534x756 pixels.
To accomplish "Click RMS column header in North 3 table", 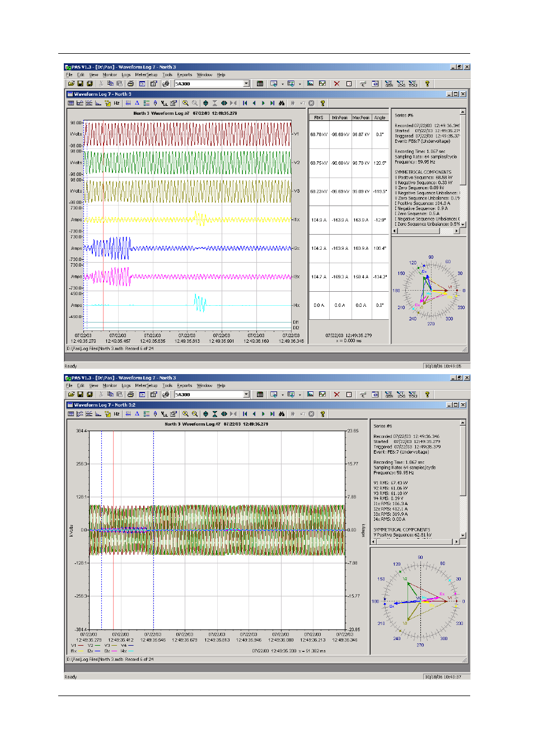I will coord(318,118).
